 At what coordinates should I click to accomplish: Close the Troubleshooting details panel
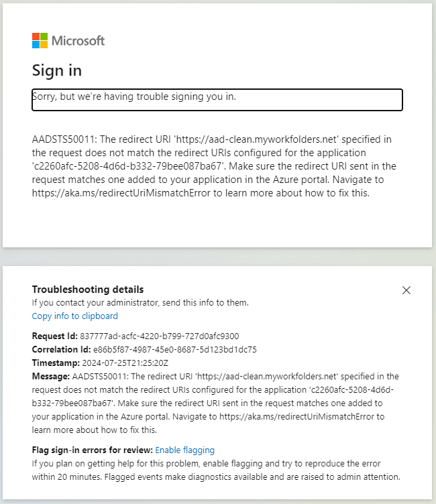(x=406, y=290)
